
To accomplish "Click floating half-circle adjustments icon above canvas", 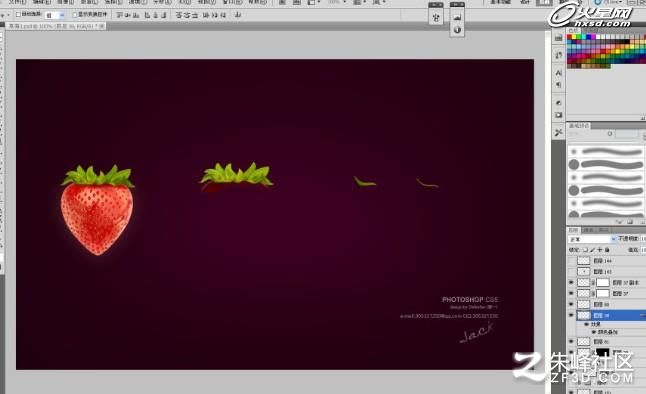I will [457, 30].
